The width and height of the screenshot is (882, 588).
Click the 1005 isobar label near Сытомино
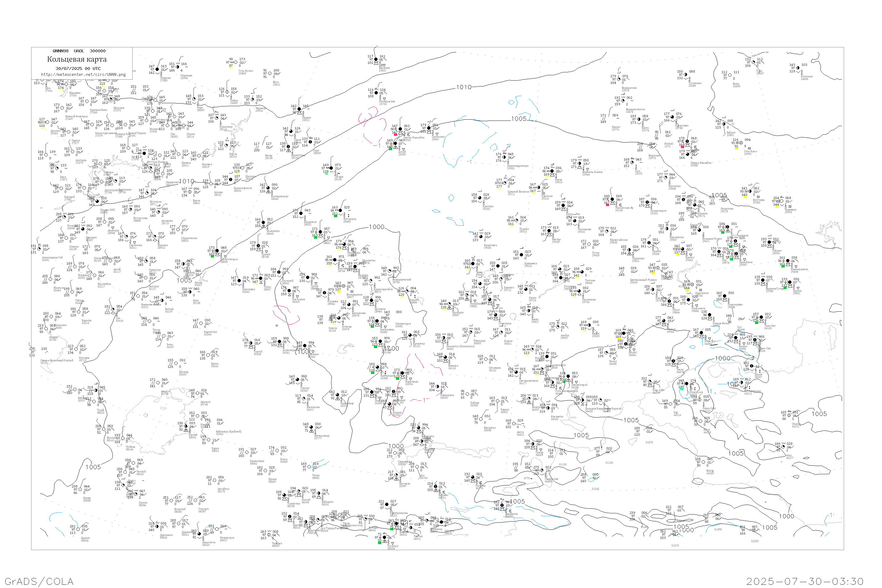pyautogui.click(x=519, y=118)
